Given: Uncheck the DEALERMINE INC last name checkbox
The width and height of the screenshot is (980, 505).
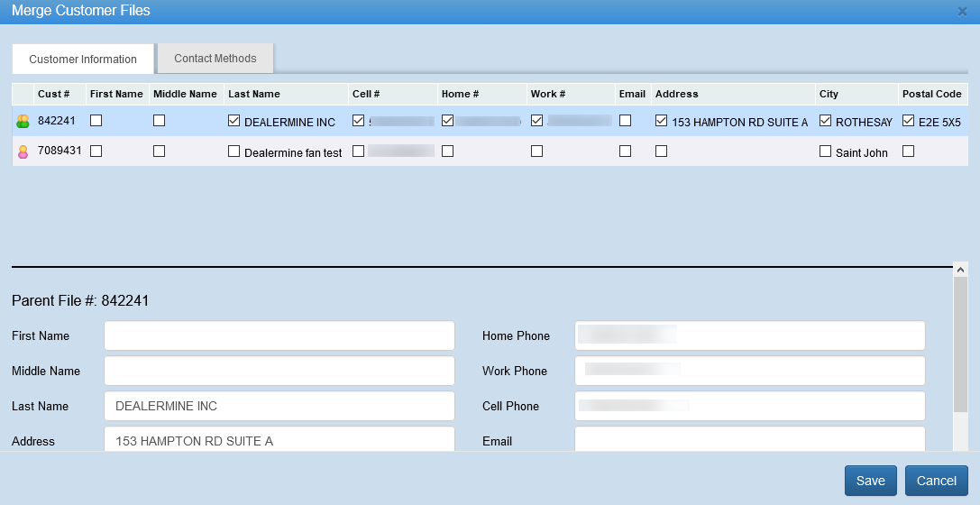Looking at the screenshot, I should pyautogui.click(x=234, y=121).
